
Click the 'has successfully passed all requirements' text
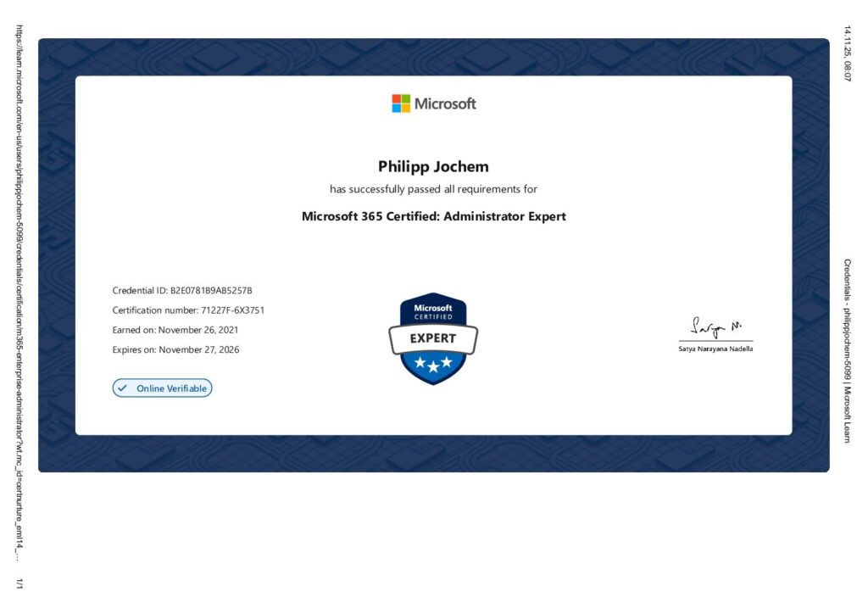coord(433,189)
